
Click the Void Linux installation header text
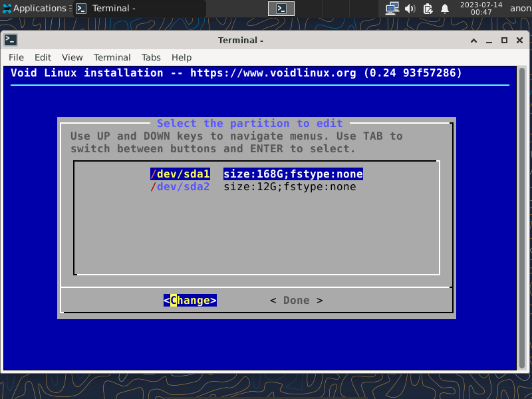[x=236, y=73]
